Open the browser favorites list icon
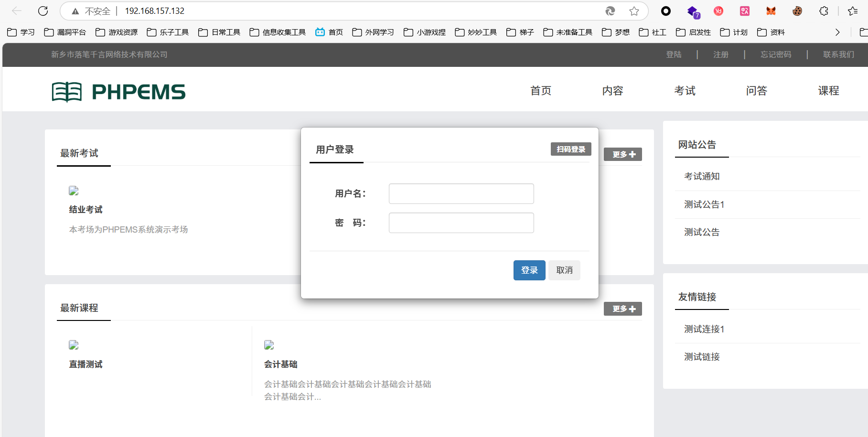 pos(853,11)
